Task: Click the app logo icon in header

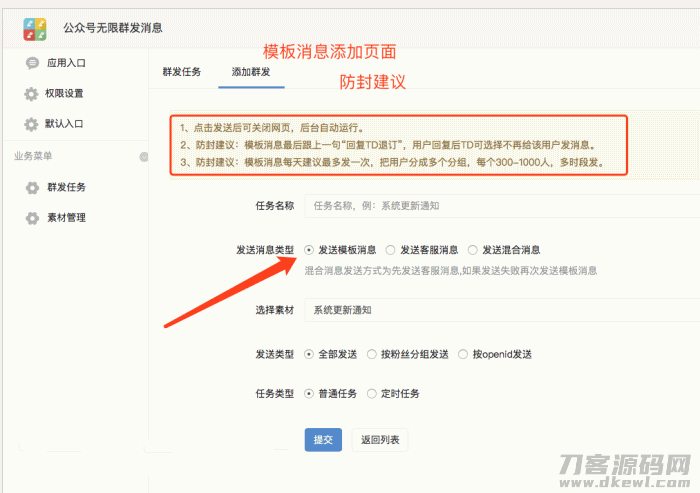Action: coord(36,28)
